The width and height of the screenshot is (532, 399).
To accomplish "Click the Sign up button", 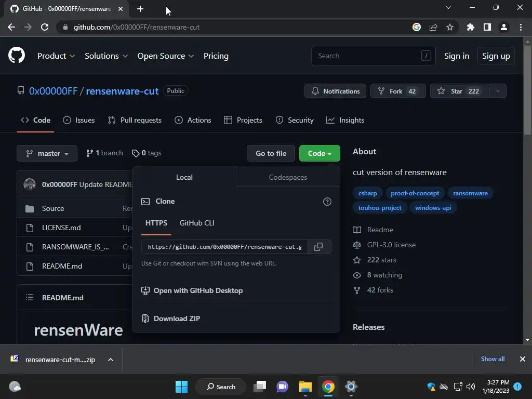I will 496,56.
